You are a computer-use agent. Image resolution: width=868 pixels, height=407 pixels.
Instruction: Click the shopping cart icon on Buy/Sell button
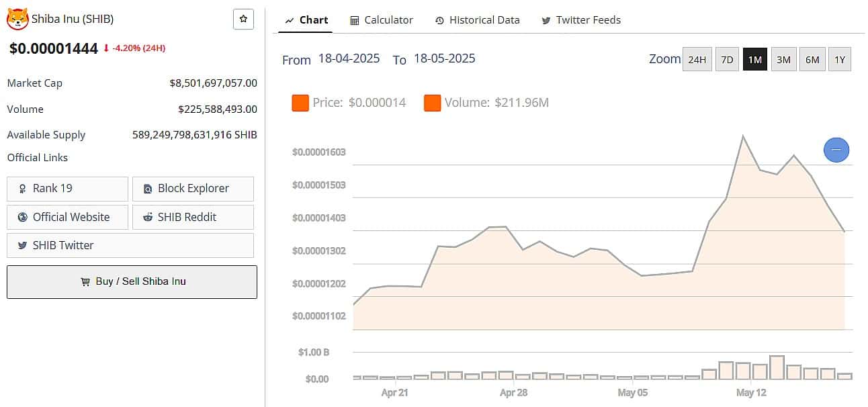(85, 282)
